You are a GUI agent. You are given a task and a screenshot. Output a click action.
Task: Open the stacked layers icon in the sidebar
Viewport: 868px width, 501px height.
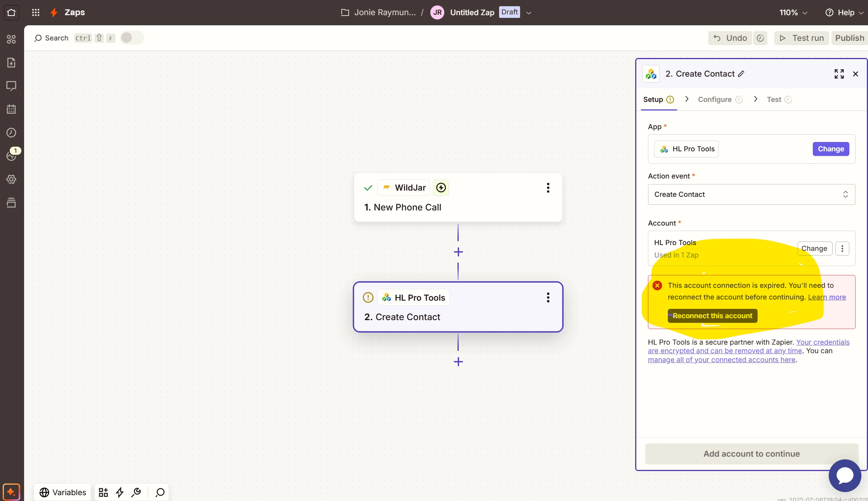click(x=11, y=203)
